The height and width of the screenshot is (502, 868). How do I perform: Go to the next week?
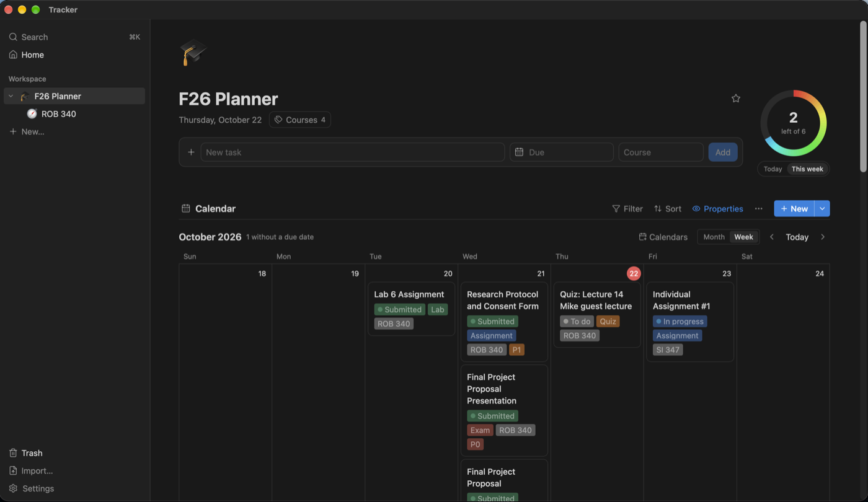823,237
